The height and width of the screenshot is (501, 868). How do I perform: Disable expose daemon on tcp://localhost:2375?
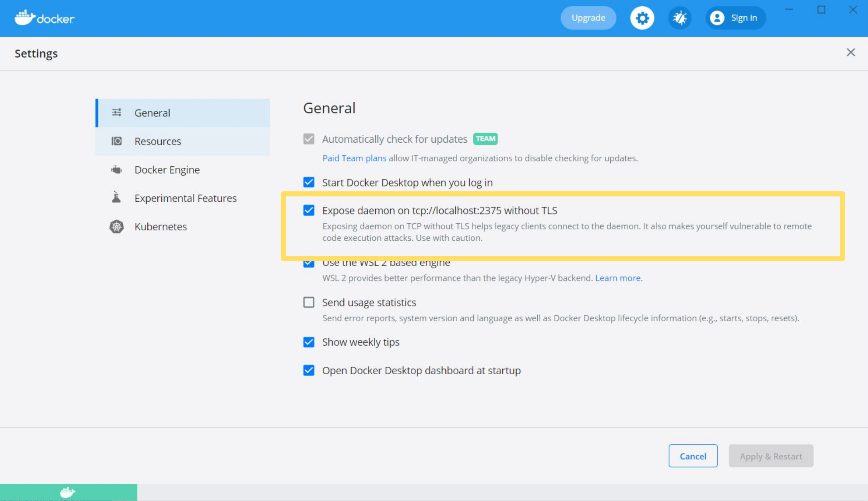[x=310, y=210]
